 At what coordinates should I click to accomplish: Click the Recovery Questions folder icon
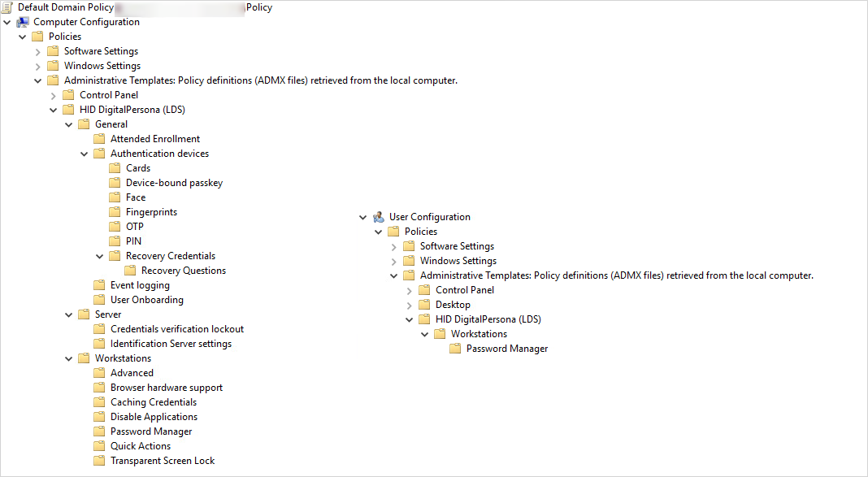pos(130,271)
